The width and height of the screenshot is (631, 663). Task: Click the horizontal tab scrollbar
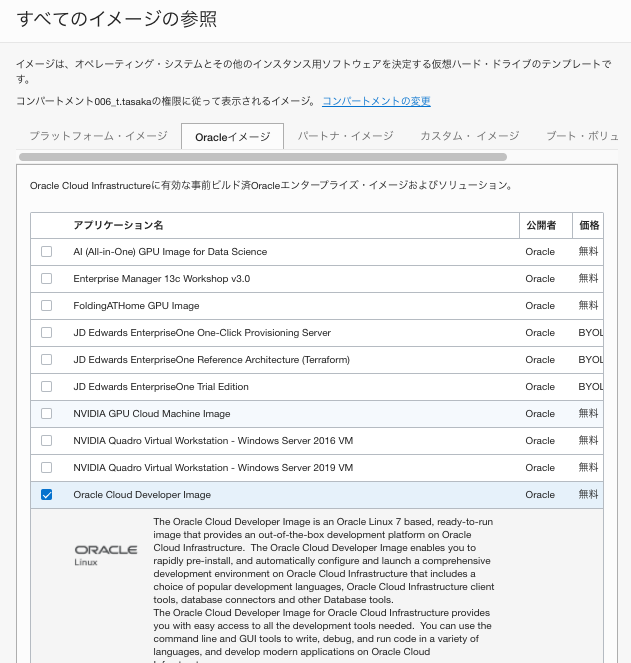click(263, 157)
